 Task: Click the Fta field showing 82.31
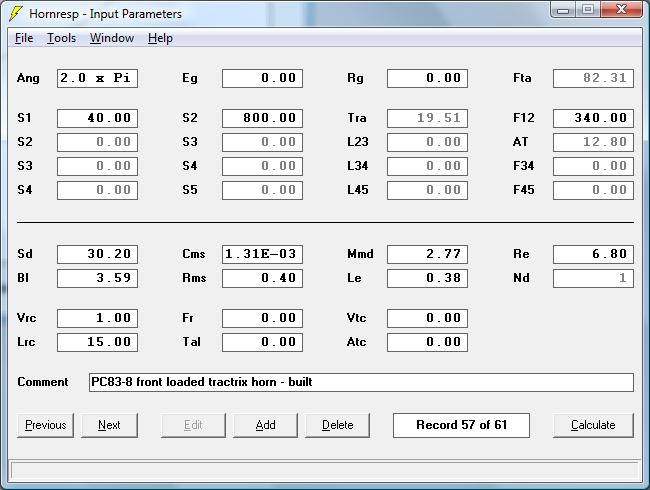(x=593, y=78)
